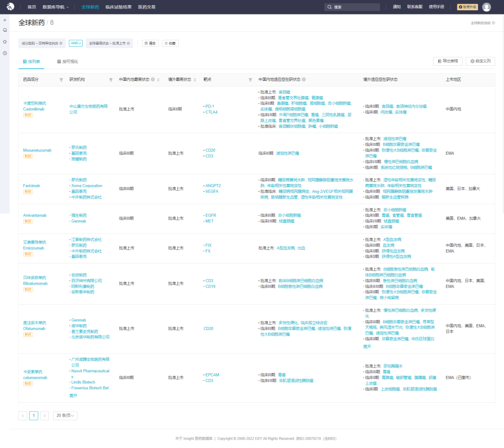Open Xoma Corporation company link
The height and width of the screenshot is (448, 504).
click(x=87, y=186)
